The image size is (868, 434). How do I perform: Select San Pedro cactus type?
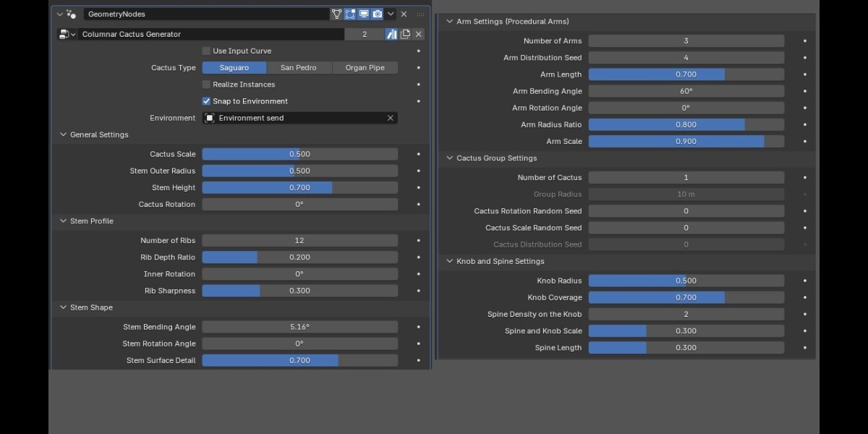tap(299, 68)
